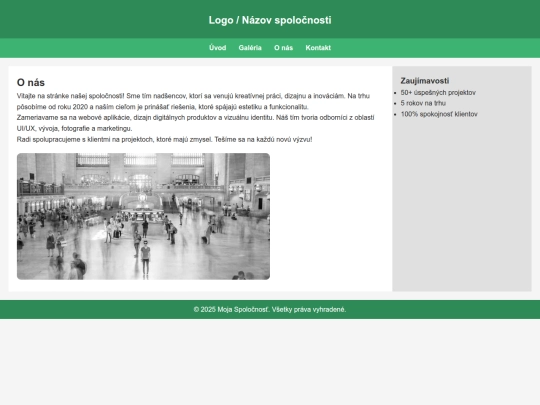
Task: Click the paragraph starting 'Zameriavame sa na webové'
Action: point(196,123)
